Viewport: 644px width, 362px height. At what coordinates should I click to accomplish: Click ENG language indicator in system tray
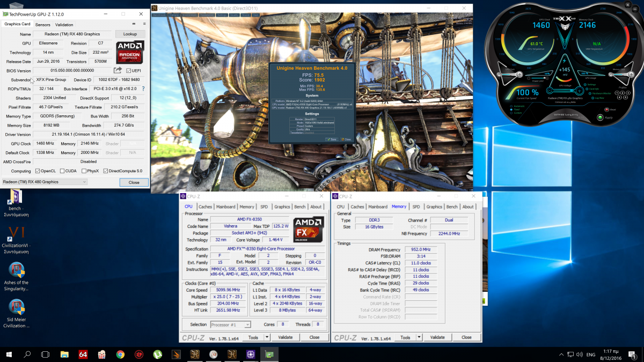590,354
